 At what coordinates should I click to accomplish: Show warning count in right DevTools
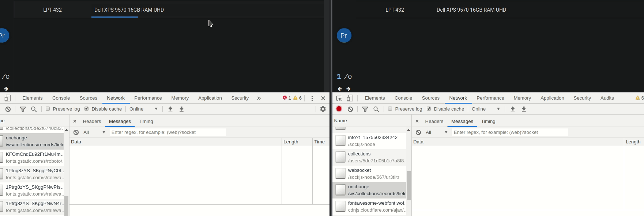click(640, 98)
